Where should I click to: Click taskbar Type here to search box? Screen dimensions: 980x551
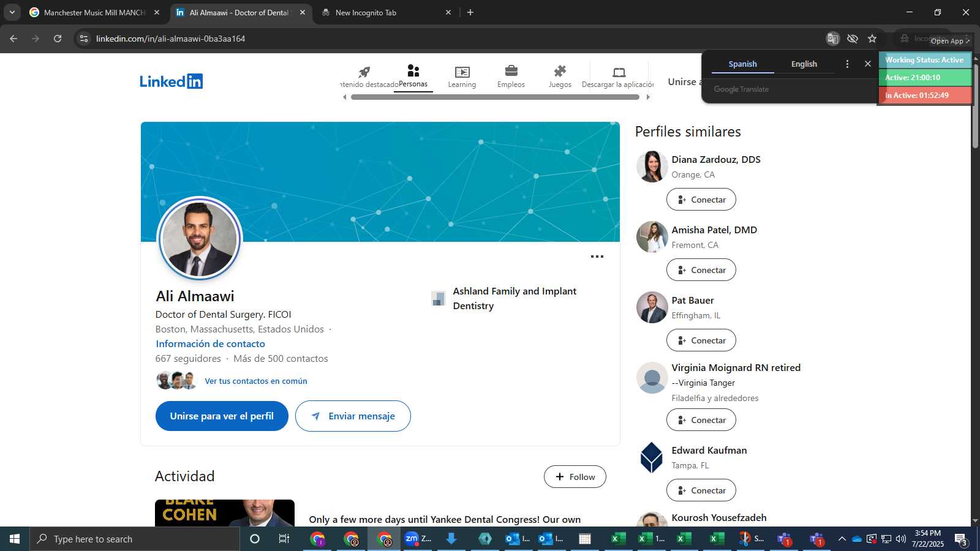click(x=135, y=539)
